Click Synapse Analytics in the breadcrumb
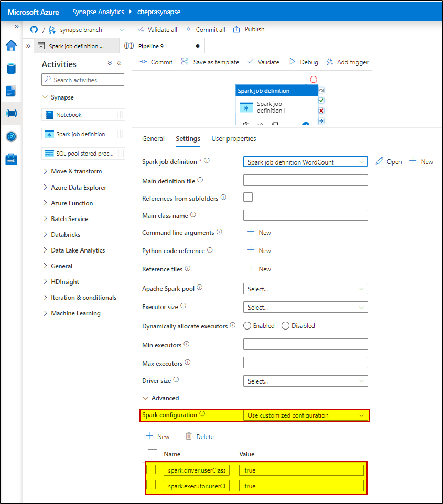This screenshot has height=504, width=443. 98,12
